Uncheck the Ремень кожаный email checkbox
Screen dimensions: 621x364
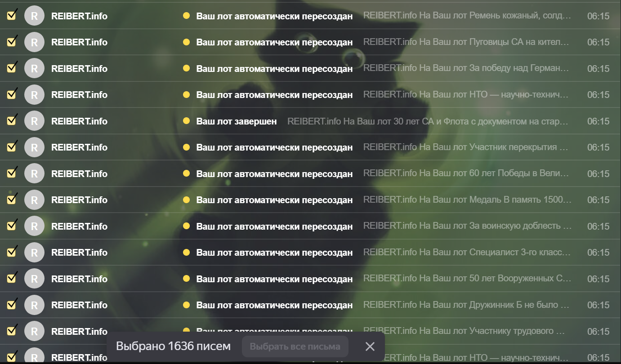tap(12, 16)
